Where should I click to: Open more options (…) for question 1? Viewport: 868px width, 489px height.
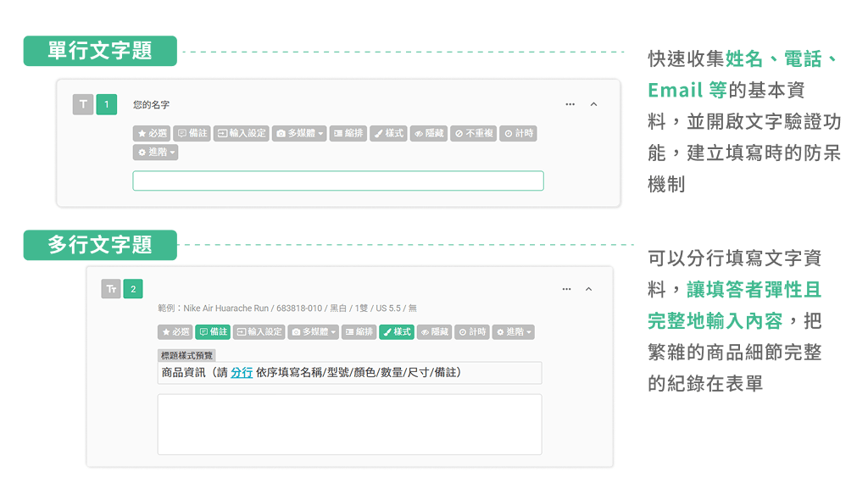570,104
